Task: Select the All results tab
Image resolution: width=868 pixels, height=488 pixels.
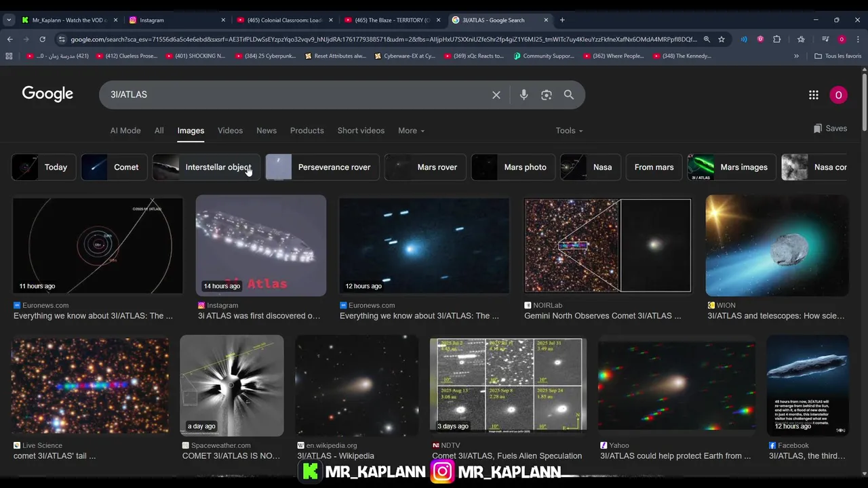Action: point(159,130)
